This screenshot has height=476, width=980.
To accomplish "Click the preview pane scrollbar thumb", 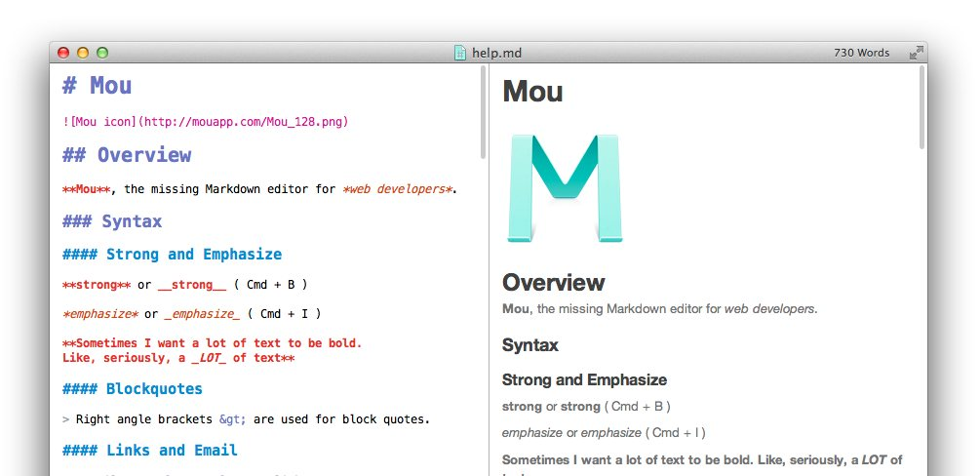I will (x=921, y=107).
